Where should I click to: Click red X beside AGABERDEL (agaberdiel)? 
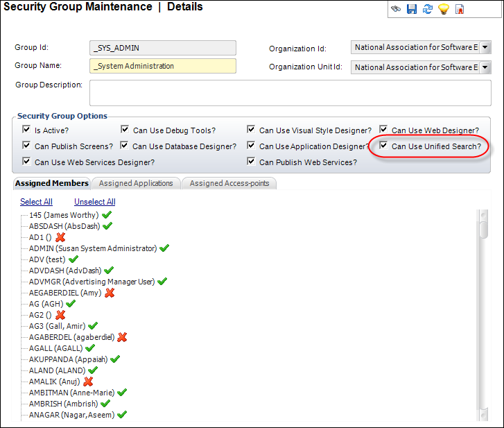(122, 337)
